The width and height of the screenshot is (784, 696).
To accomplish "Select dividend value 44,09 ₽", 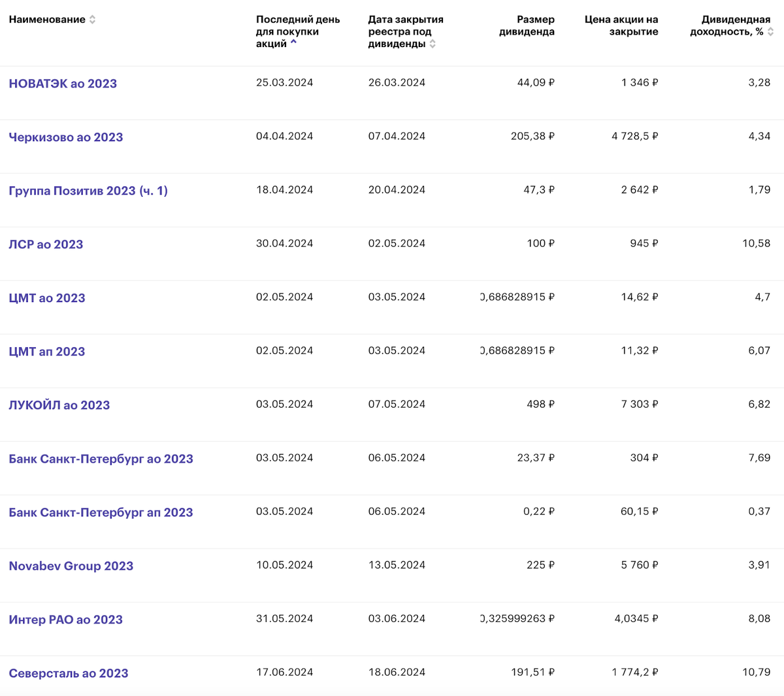I will coord(536,82).
